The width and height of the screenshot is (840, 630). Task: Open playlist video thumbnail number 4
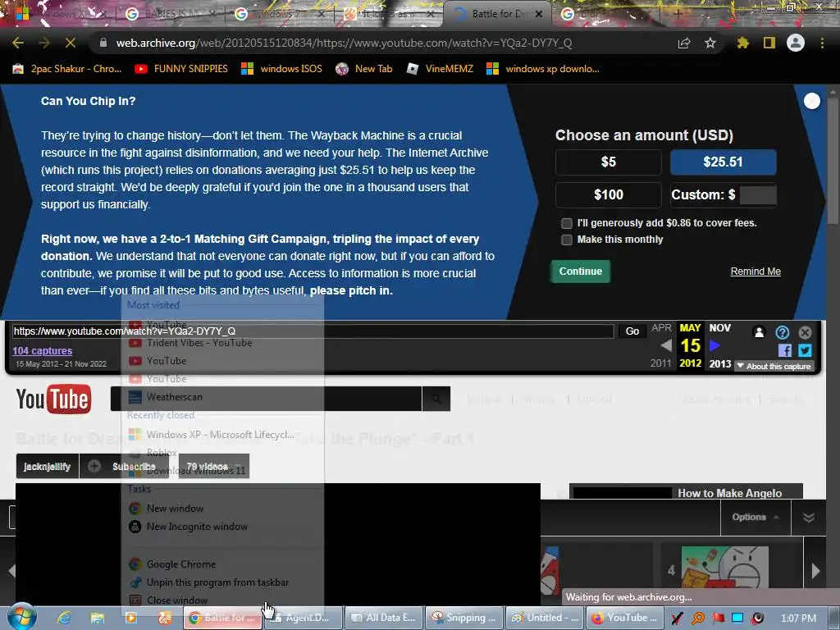pyautogui.click(x=724, y=568)
